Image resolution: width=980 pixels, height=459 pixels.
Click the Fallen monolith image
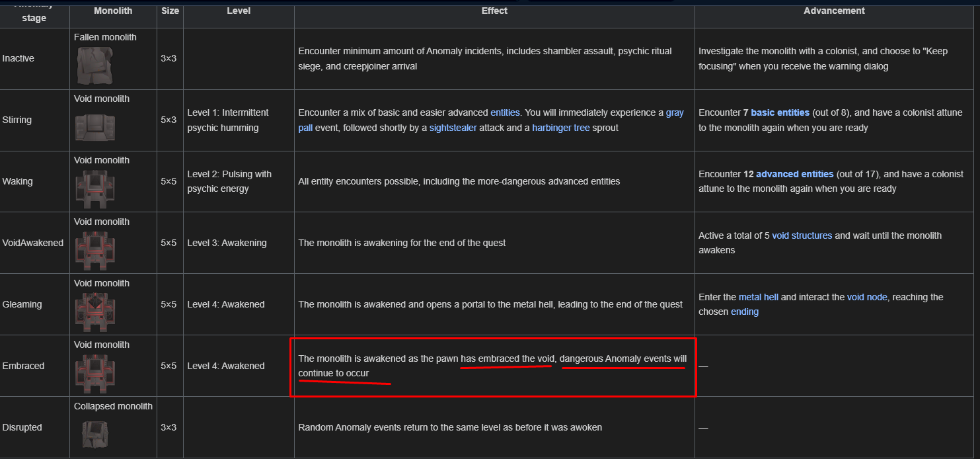[94, 65]
